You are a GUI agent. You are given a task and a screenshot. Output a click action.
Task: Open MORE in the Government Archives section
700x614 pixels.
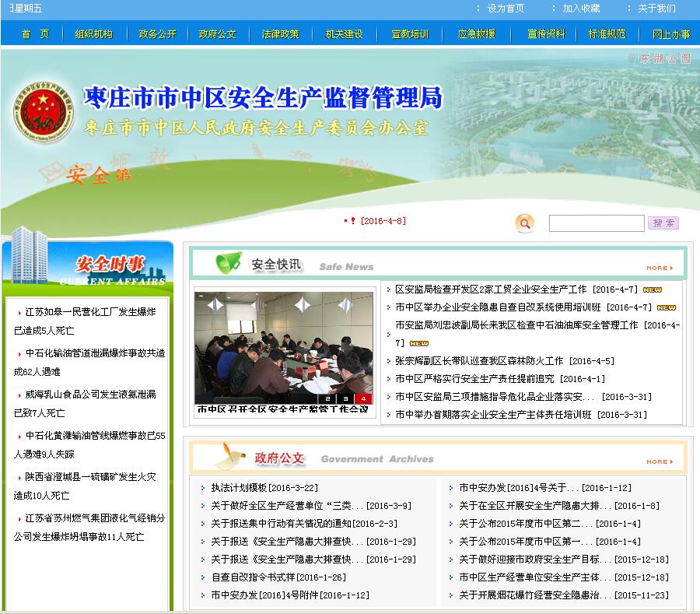[x=659, y=461]
